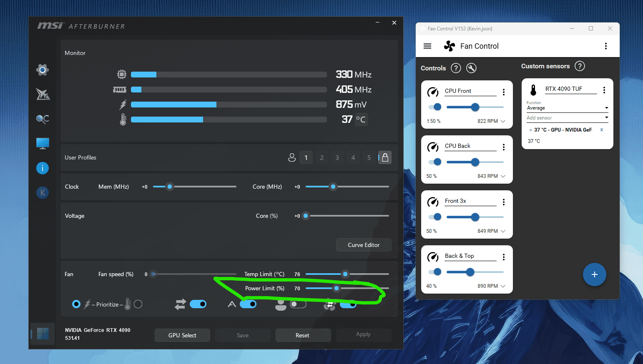643x364 pixels.
Task: Click the CPU Front name field
Action: [470, 91]
